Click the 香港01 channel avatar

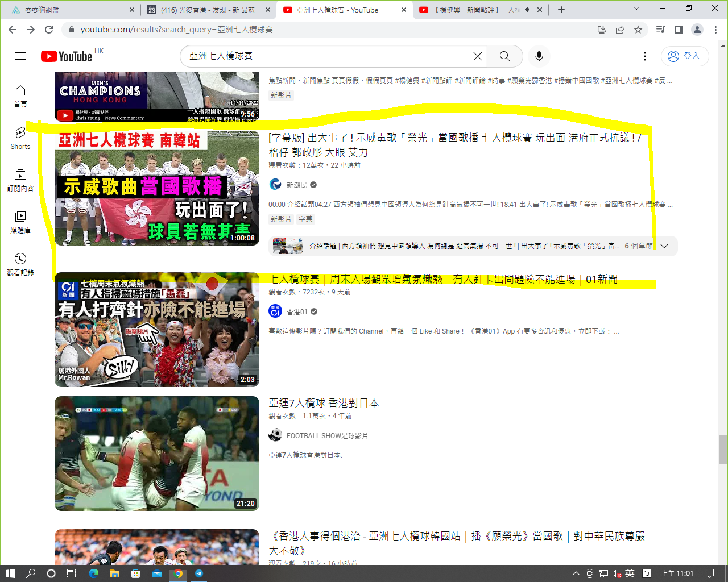point(275,311)
